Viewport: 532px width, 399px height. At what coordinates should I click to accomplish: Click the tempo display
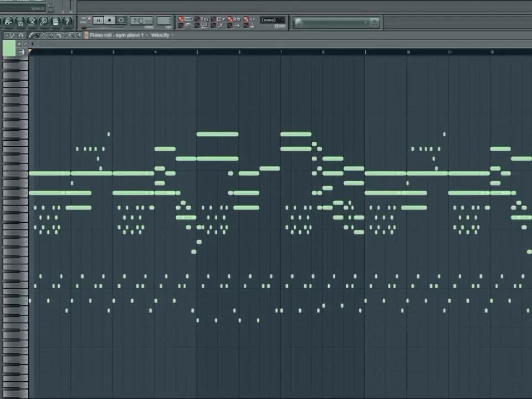(x=141, y=21)
